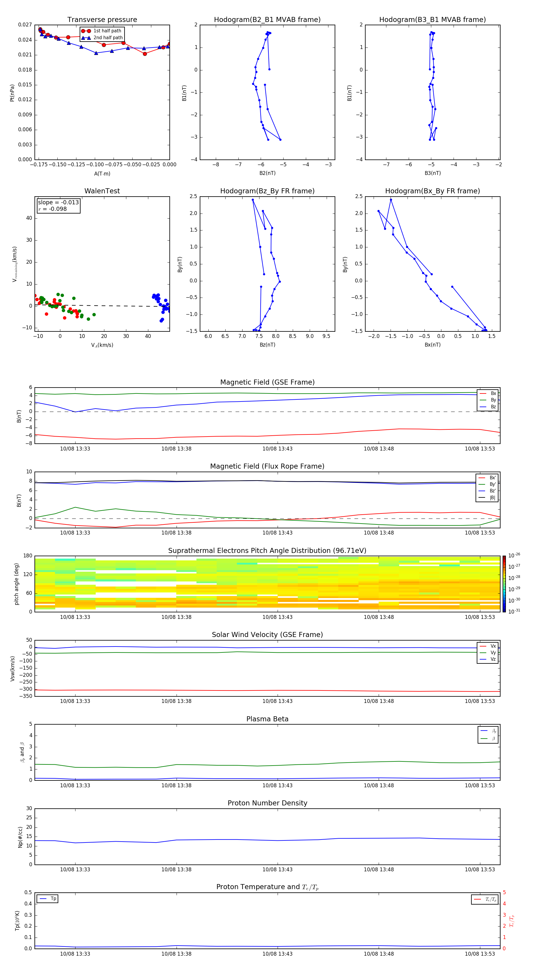Screen dimensions: 535x980
Task: Click the 'A(T·m)' axis label
Action: click(102, 173)
